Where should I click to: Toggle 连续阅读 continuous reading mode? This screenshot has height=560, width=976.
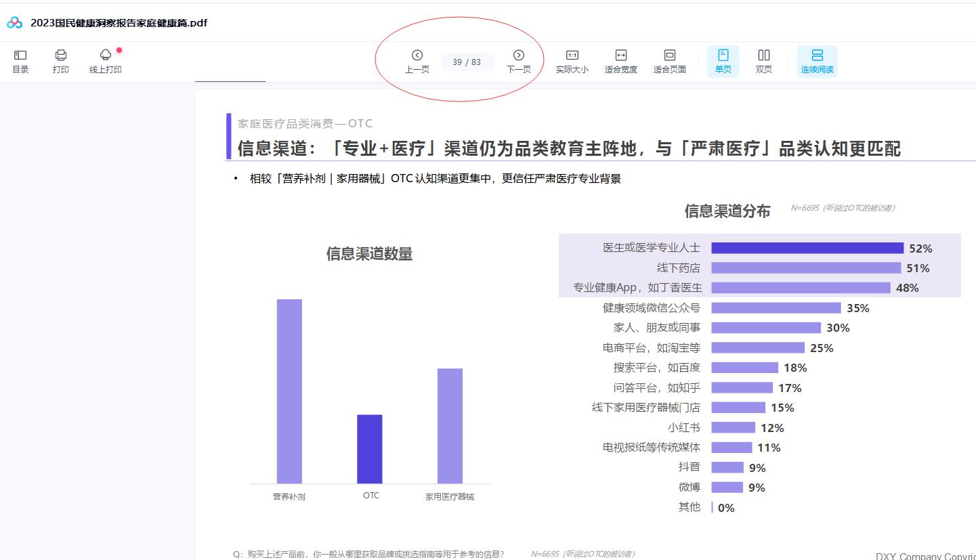[x=817, y=61]
